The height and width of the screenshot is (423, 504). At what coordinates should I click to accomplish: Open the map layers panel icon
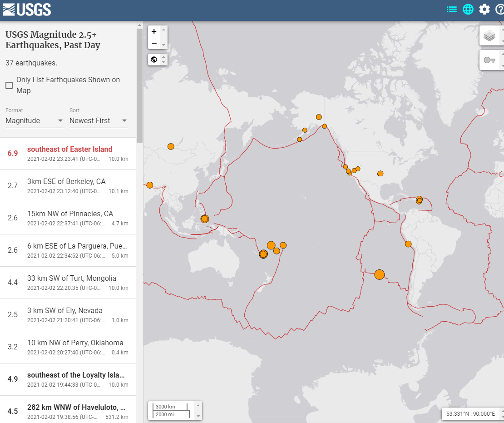click(x=489, y=36)
